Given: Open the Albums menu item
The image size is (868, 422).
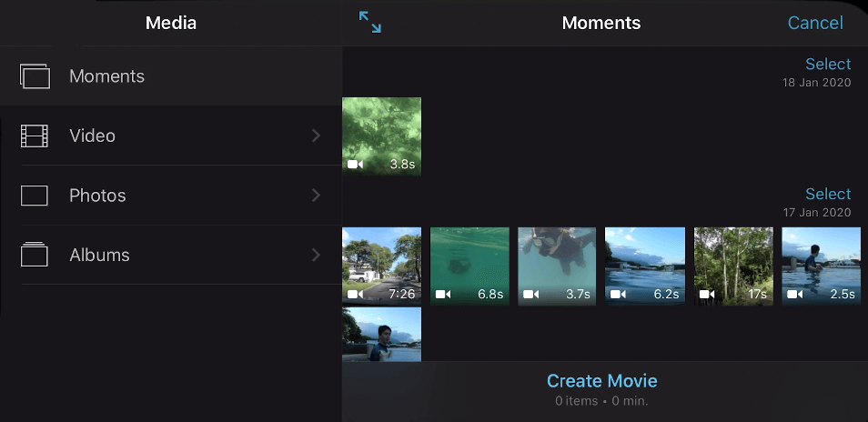Looking at the screenshot, I should [x=99, y=256].
